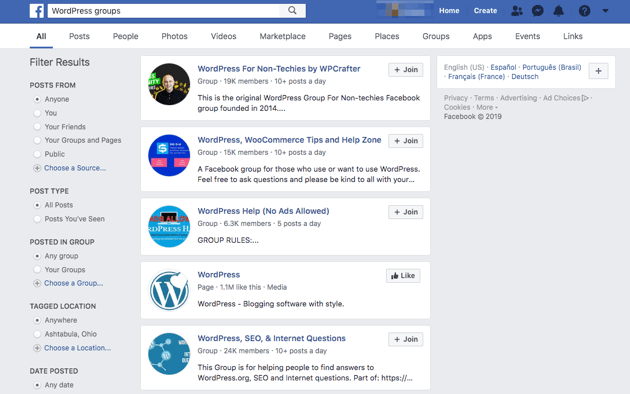Select the All Posts radio option
This screenshot has height=394, width=630.
pos(37,205)
